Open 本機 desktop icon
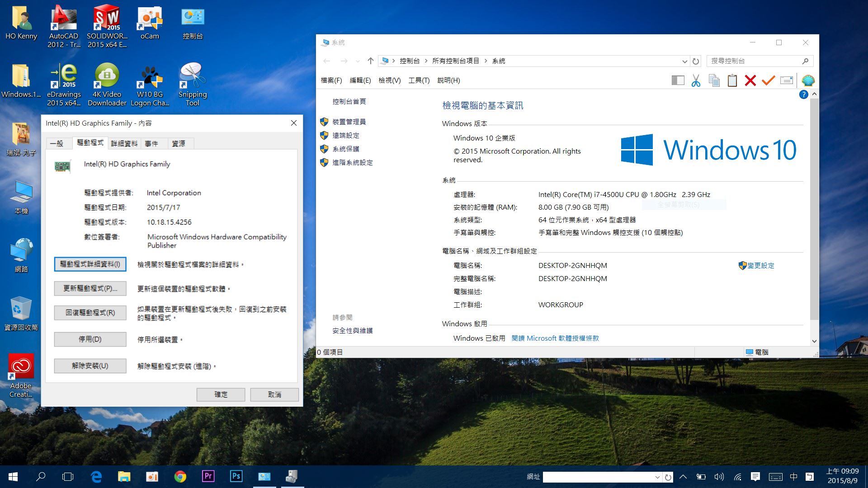 click(x=21, y=197)
